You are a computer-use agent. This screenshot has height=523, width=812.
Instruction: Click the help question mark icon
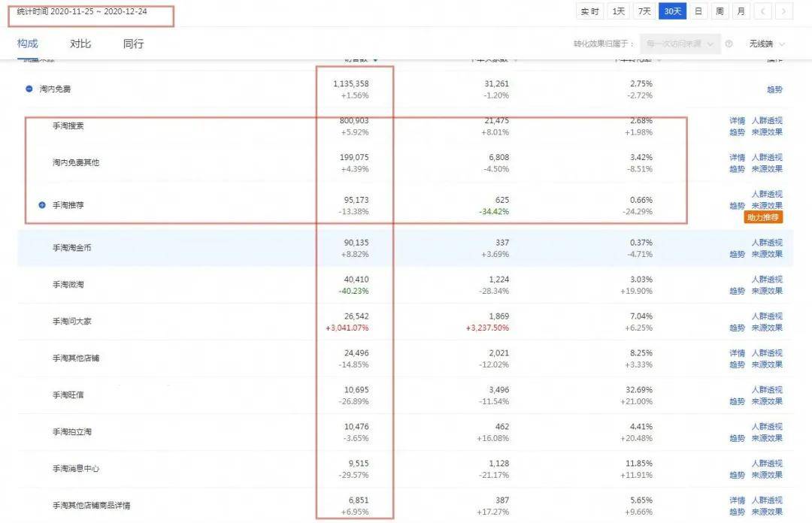[x=729, y=44]
